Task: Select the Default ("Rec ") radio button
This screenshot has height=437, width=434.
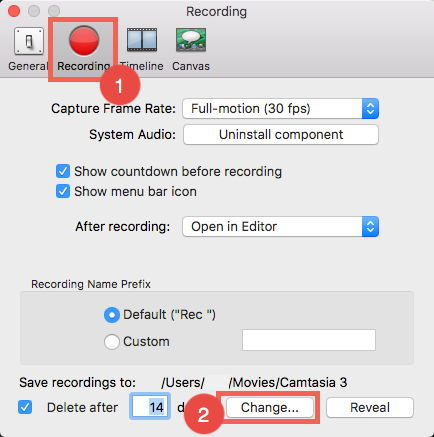Action: coord(112,315)
